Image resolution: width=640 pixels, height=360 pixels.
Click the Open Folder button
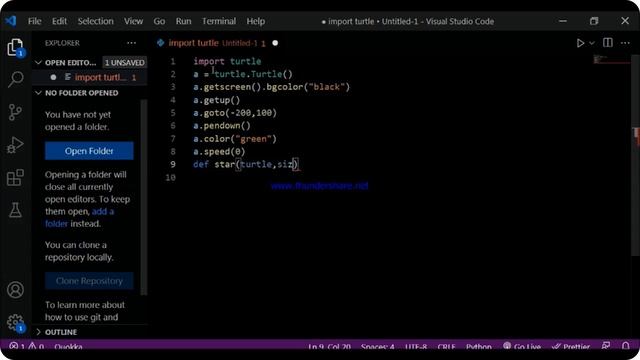(89, 151)
